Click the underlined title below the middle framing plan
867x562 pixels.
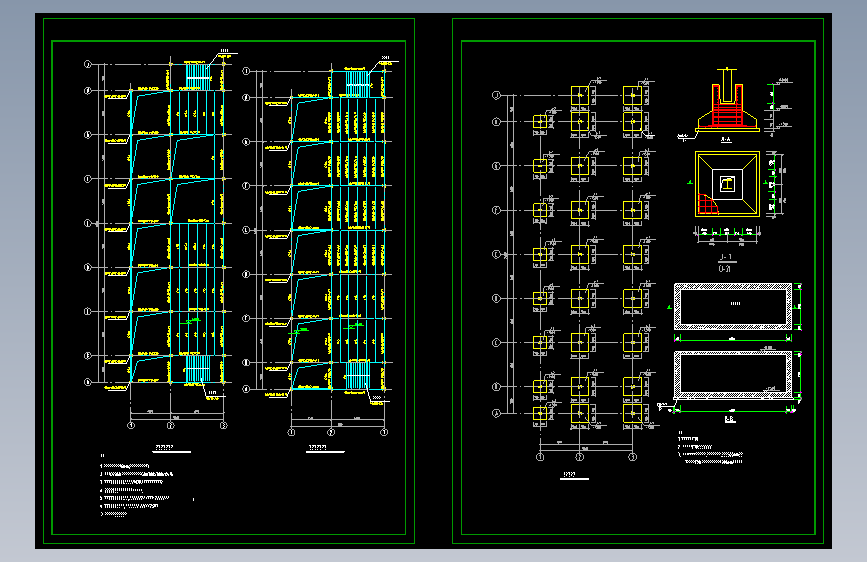pyautogui.click(x=325, y=448)
